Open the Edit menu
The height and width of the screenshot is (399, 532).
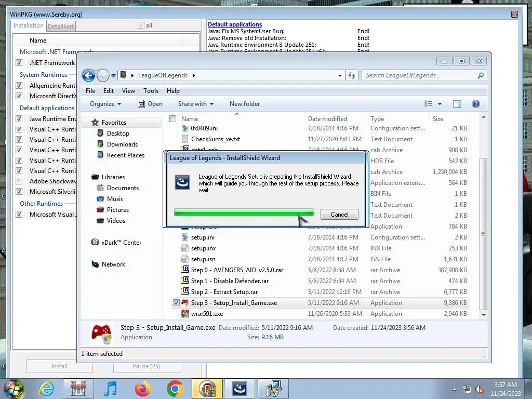[109, 91]
